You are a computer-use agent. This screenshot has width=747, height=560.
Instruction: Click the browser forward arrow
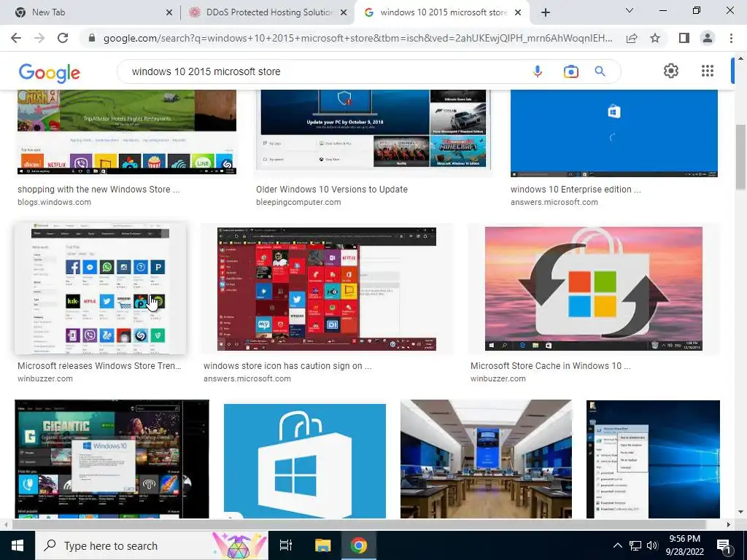pos(39,38)
